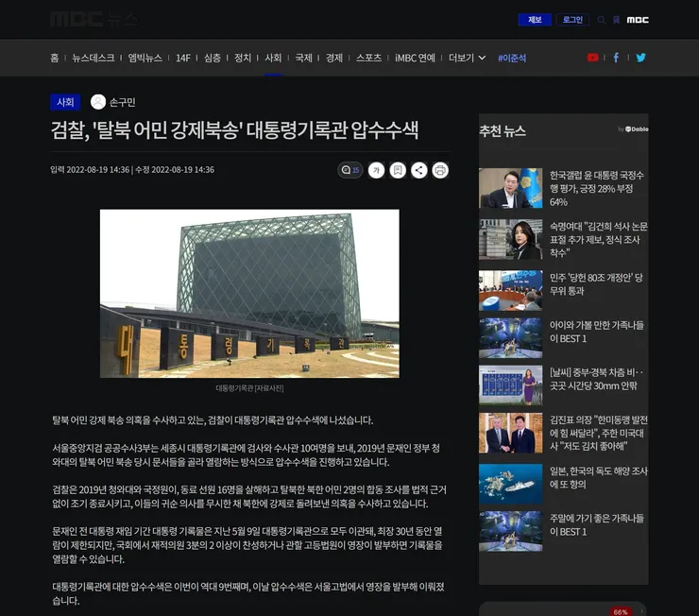
Task: Open thumbnail for 독도 해양 조사 news
Action: (510, 484)
